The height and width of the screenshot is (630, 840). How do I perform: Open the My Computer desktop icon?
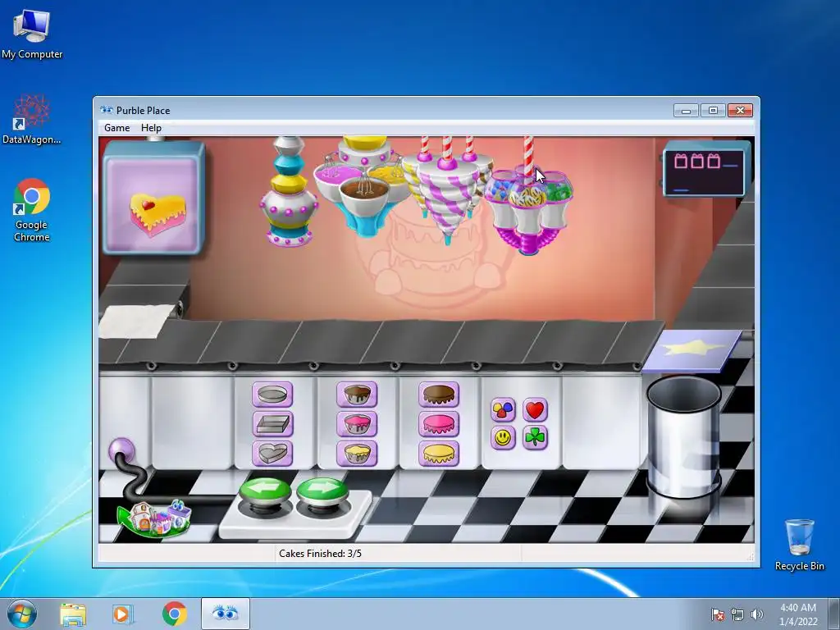32,34
